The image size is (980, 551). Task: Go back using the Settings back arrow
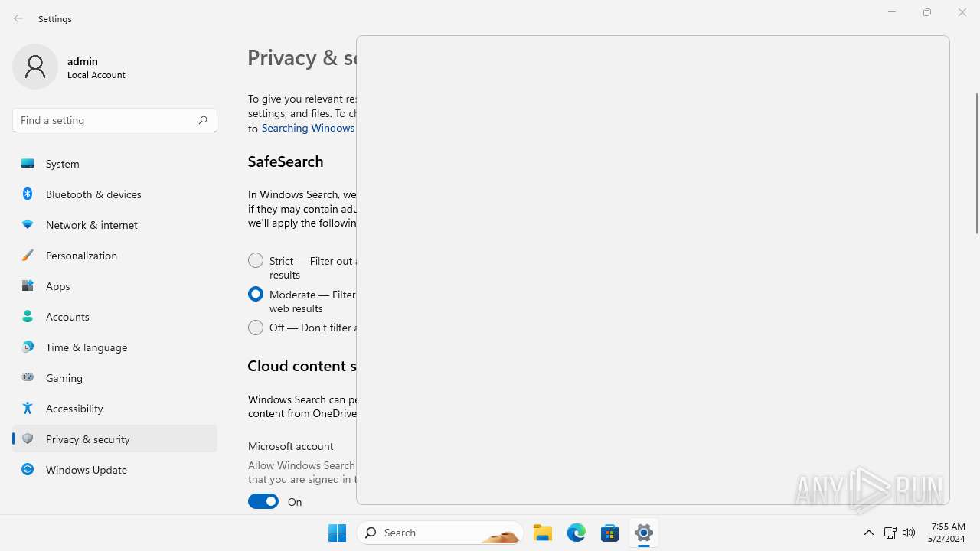18,18
